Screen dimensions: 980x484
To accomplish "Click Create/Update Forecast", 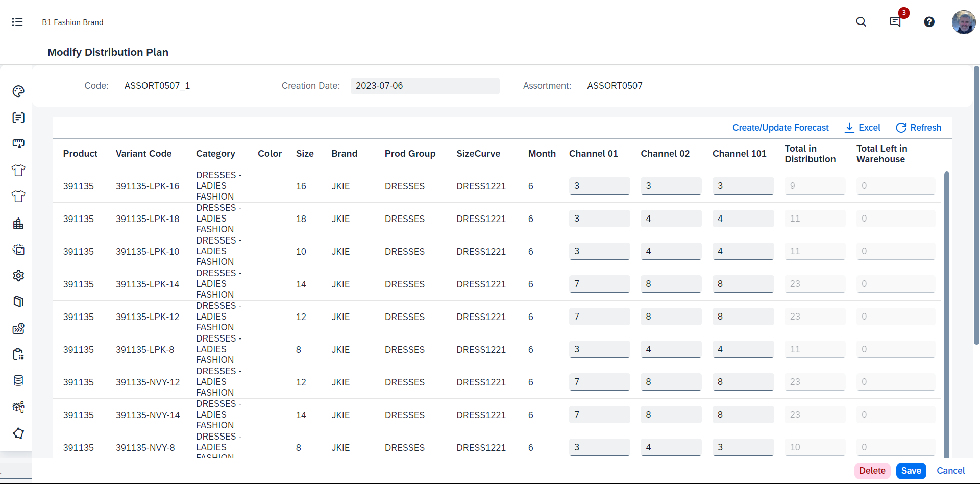I will 780,128.
